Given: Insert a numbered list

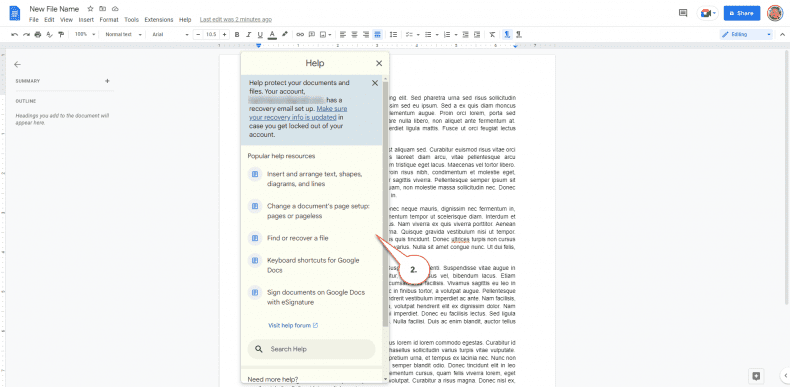Looking at the screenshot, I should pyautogui.click(x=447, y=35).
